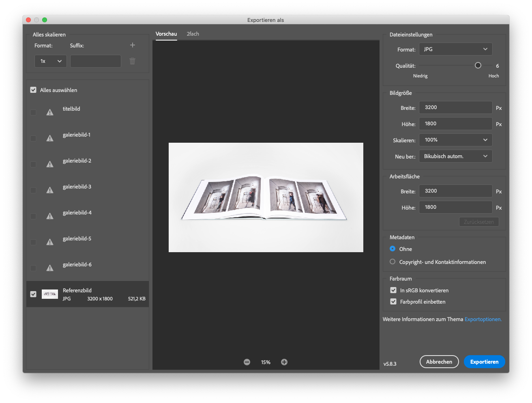Open the JPG file format dropdown

click(456, 49)
